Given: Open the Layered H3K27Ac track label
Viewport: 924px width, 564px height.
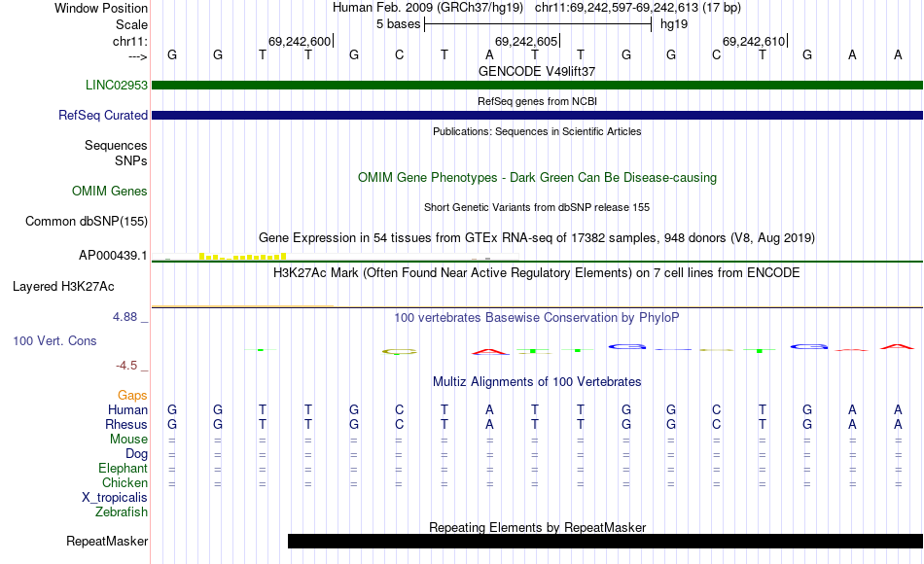Looking at the screenshot, I should [x=63, y=287].
